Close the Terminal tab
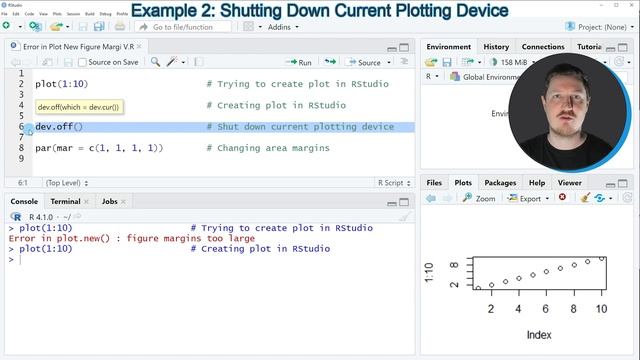 (x=86, y=201)
